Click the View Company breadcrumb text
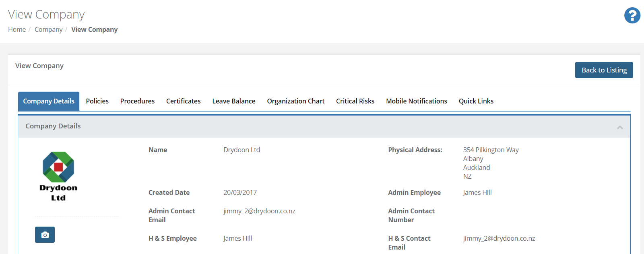Viewport: 644px width, 254px height. (x=95, y=29)
